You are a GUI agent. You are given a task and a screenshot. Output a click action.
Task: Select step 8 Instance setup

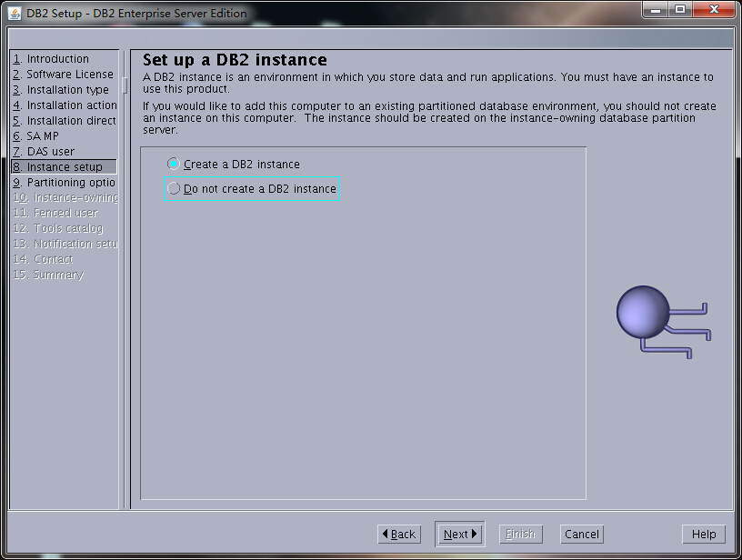(65, 167)
